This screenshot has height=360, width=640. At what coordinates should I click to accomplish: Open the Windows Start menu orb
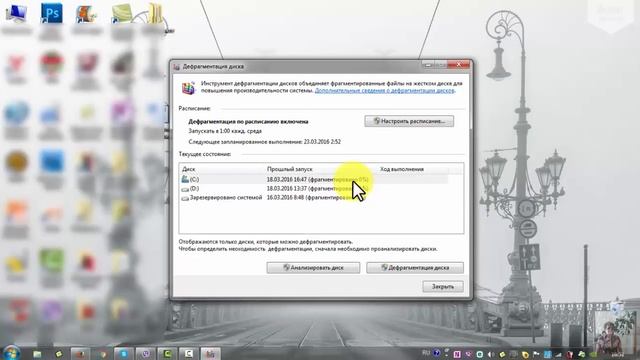coord(11,353)
